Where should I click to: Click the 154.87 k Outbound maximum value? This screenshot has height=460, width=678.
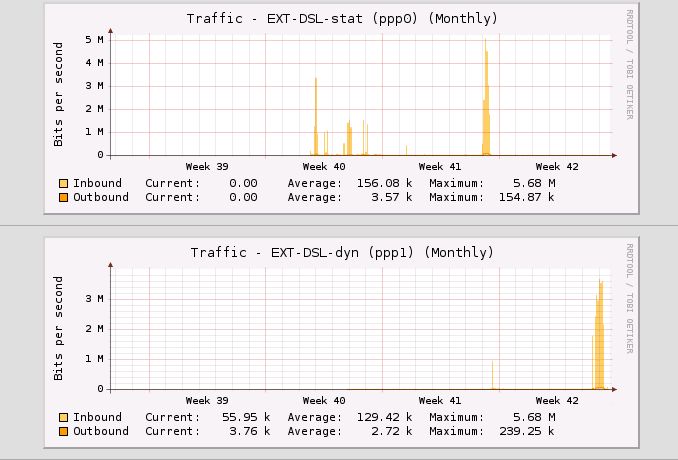tap(527, 198)
